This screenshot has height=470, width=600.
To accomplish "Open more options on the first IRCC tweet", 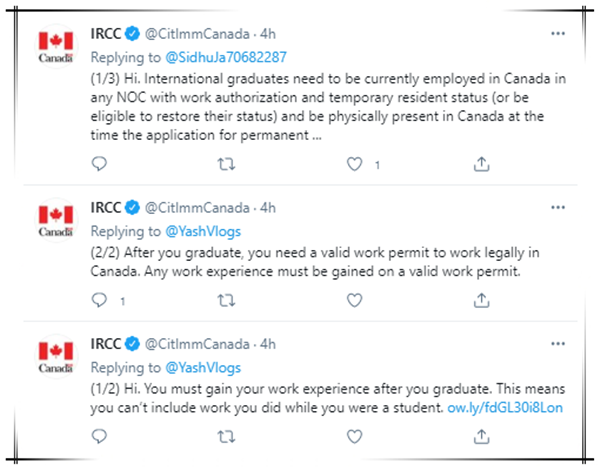I will (x=558, y=34).
